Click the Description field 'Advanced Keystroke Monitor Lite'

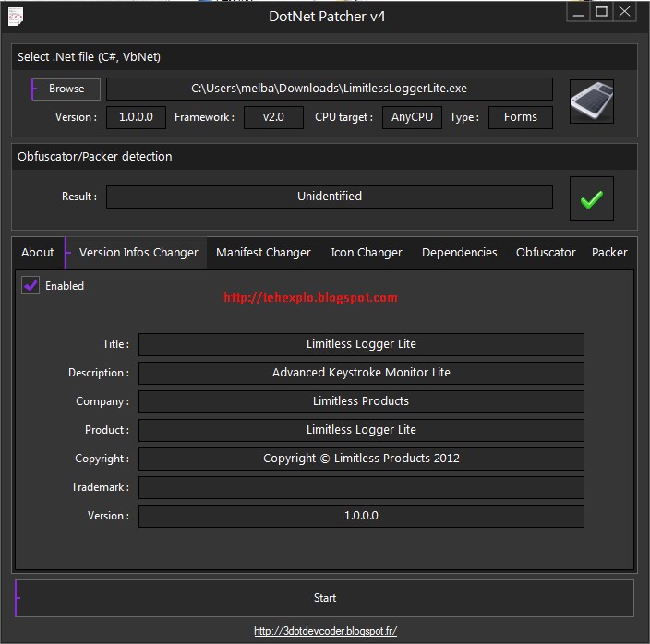361,373
